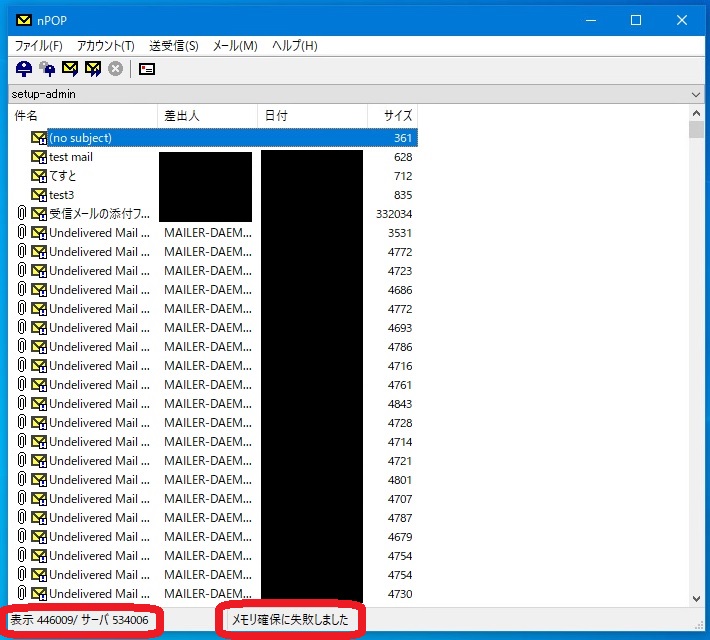Click the scroll up arrow of the mail list

[696, 113]
